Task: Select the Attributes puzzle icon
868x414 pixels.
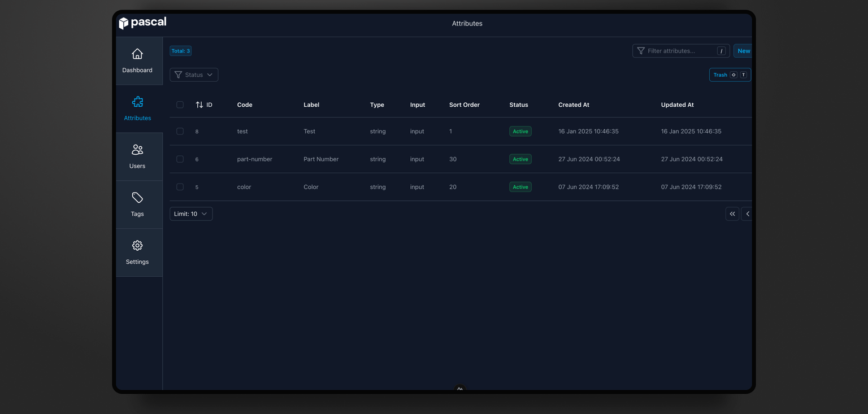Action: pyautogui.click(x=137, y=102)
